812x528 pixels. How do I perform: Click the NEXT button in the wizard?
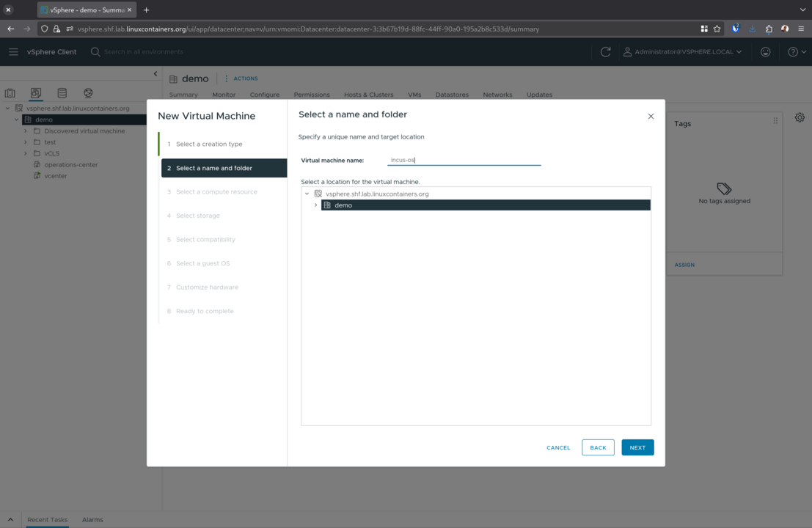tap(637, 447)
